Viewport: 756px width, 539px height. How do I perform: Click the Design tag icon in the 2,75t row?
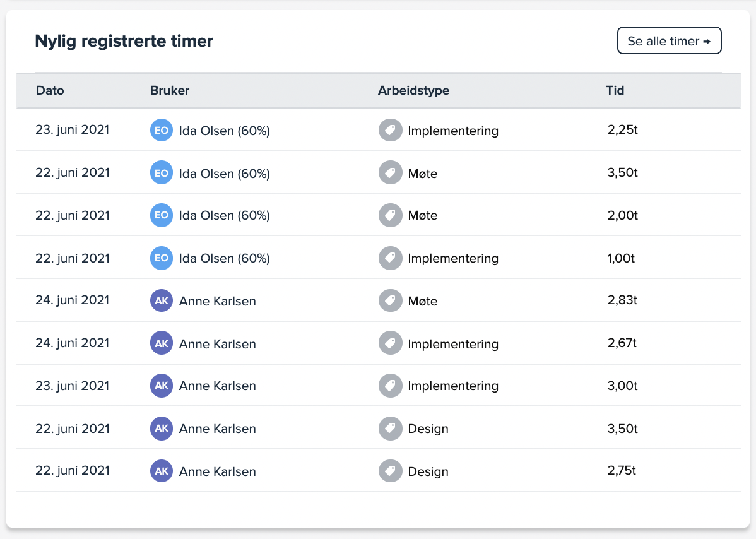(x=390, y=471)
